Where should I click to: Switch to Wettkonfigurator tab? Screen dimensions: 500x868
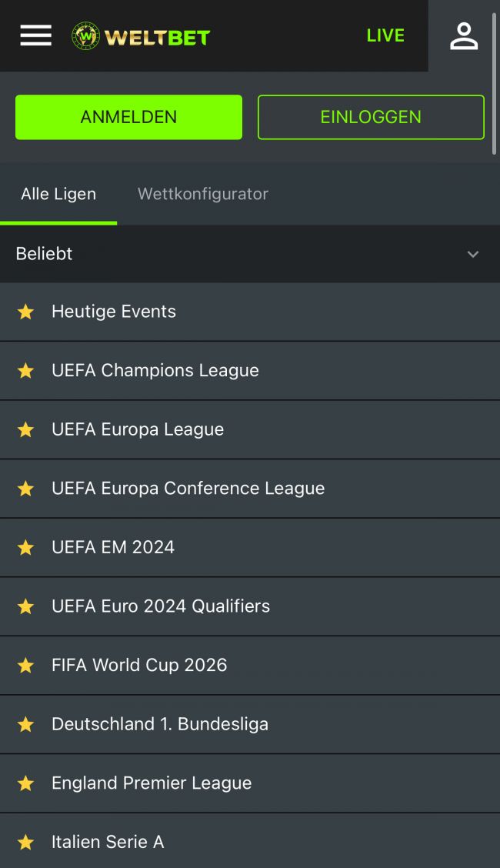pos(203,194)
